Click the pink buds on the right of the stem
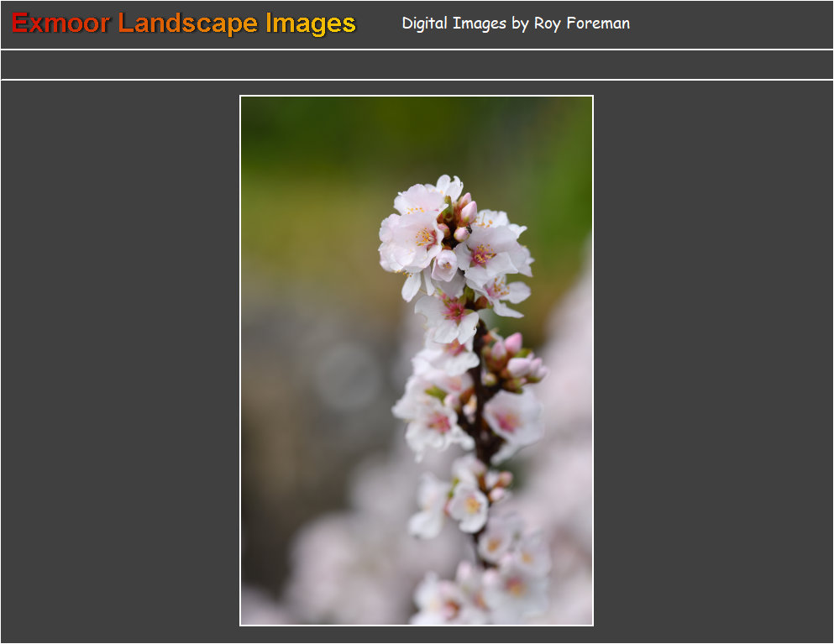 pos(517,361)
